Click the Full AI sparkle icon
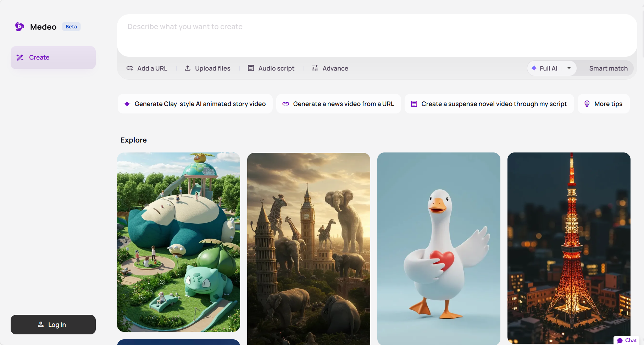Image resolution: width=644 pixels, height=345 pixels. 534,68
